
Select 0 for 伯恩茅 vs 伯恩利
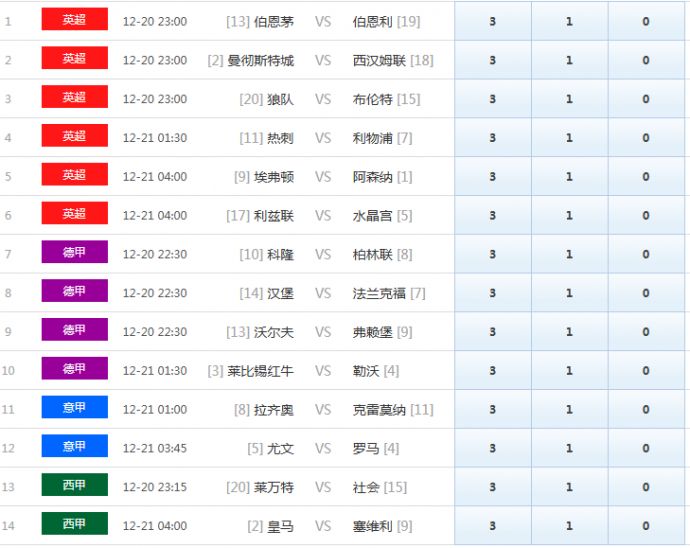[x=646, y=21]
